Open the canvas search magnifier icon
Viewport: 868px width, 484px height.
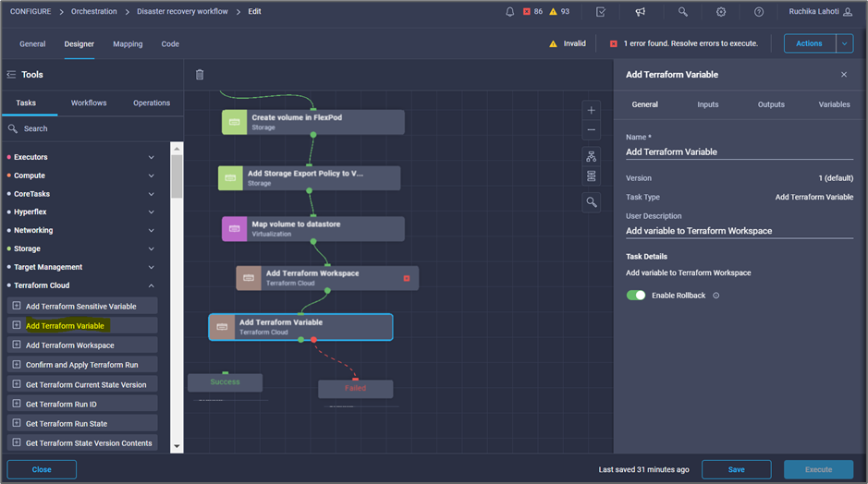coord(592,201)
